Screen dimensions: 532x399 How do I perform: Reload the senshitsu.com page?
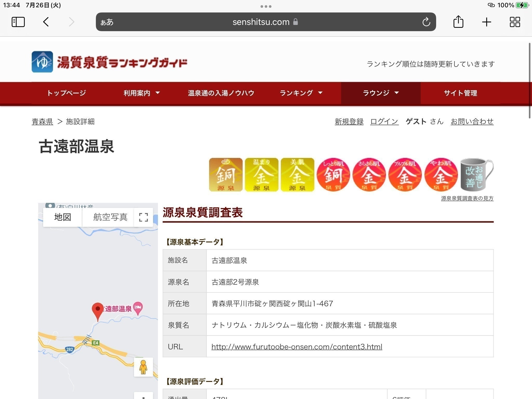click(426, 22)
